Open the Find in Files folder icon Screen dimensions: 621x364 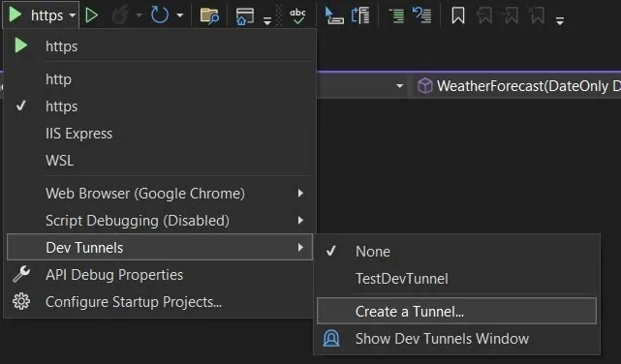[209, 16]
